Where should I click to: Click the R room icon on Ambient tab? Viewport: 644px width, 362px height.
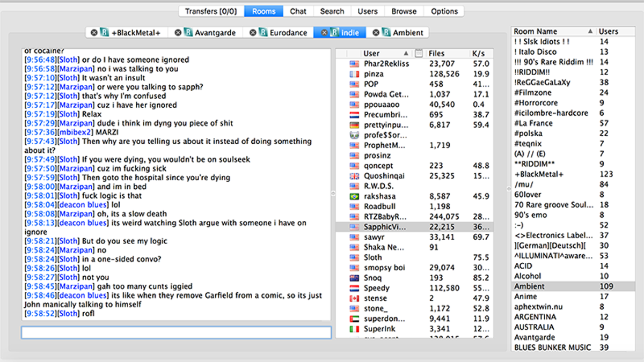tap(386, 33)
